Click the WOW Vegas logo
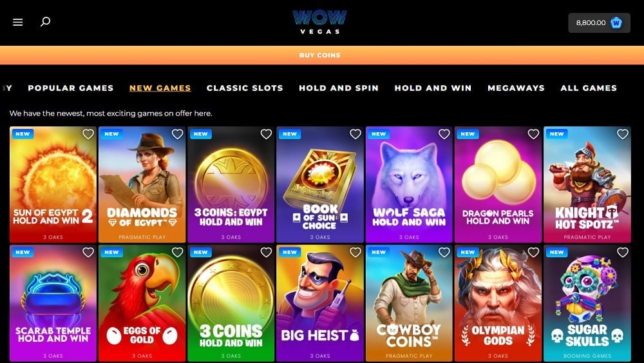 point(319,22)
